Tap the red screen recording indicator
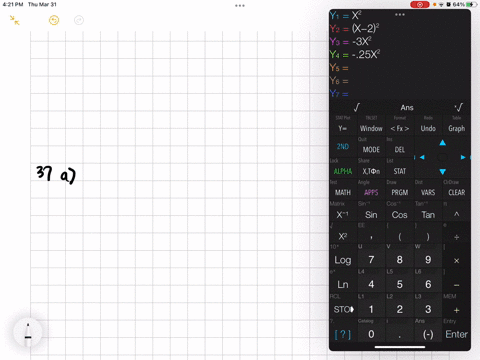The image size is (480, 360). point(420,5)
